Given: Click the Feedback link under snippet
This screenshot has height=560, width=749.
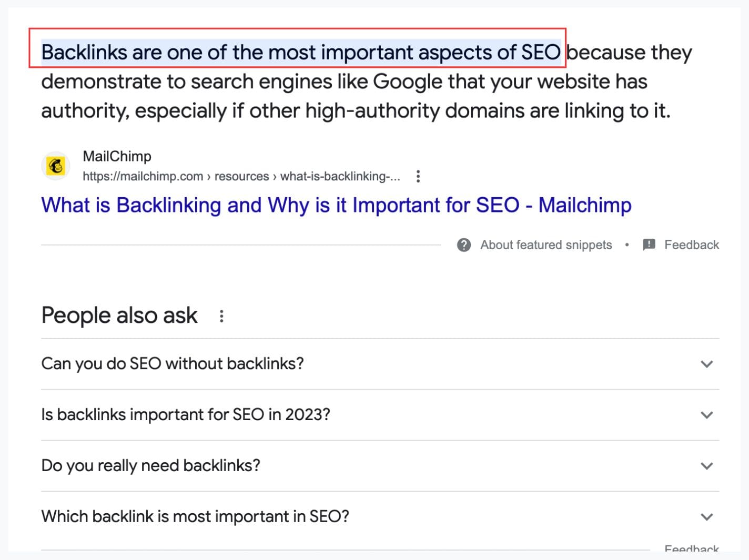Looking at the screenshot, I should pyautogui.click(x=691, y=245).
